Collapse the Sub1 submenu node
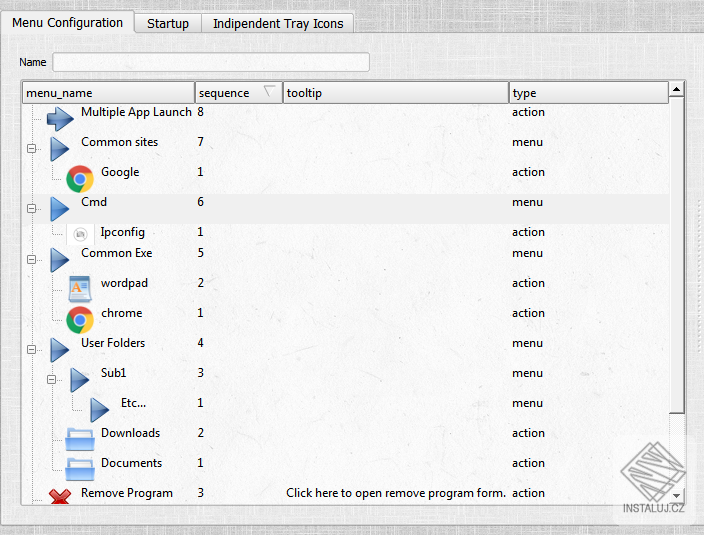 pos(52,380)
